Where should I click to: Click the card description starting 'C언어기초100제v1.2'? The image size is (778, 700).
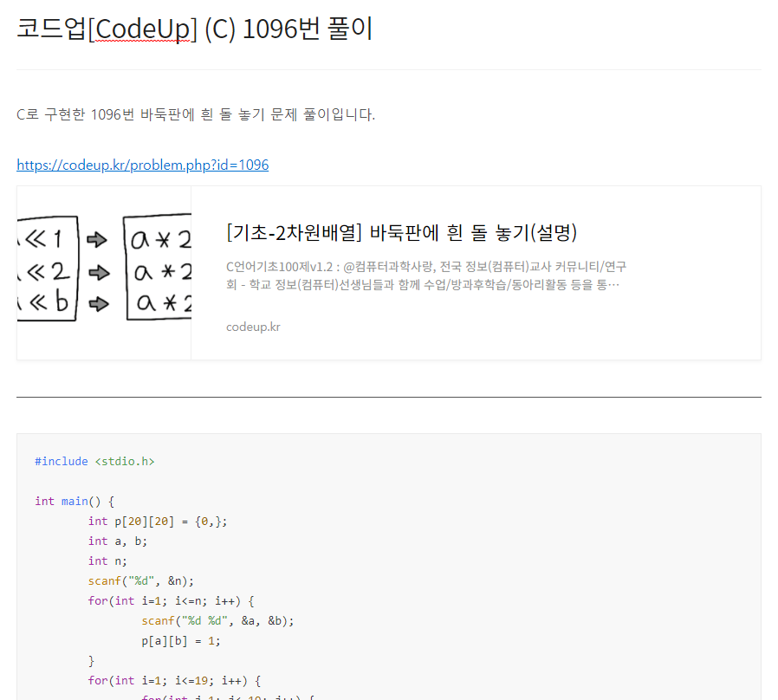pyautogui.click(x=426, y=275)
